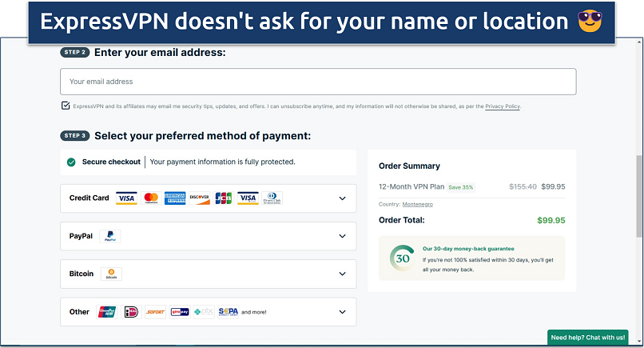Screen dimensions: 644x348
Task: Click the Visa logo next to Diners Club
Action: pyautogui.click(x=248, y=198)
